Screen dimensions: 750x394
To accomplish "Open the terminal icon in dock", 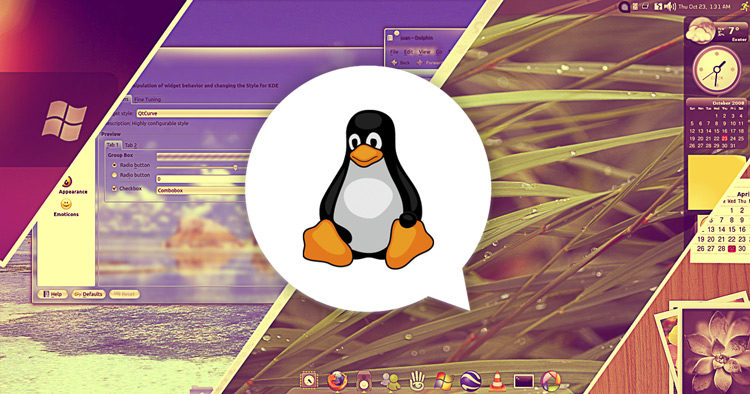I will (x=524, y=381).
